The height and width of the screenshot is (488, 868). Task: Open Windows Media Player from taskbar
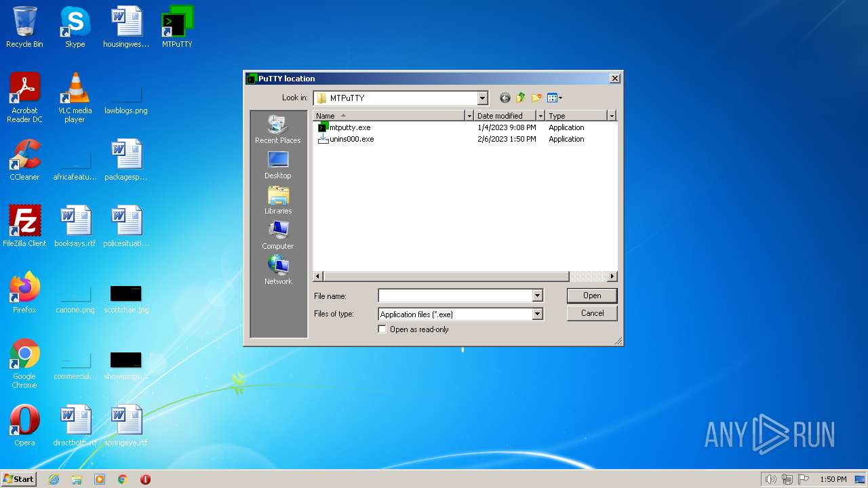(x=100, y=479)
